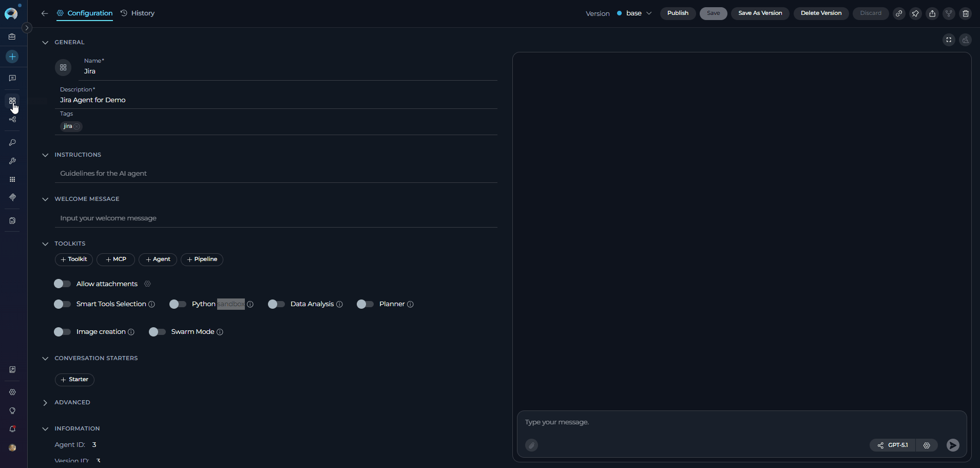Click the copy link icon in top toolbar
Viewport: 980px width, 468px height.
click(x=899, y=13)
